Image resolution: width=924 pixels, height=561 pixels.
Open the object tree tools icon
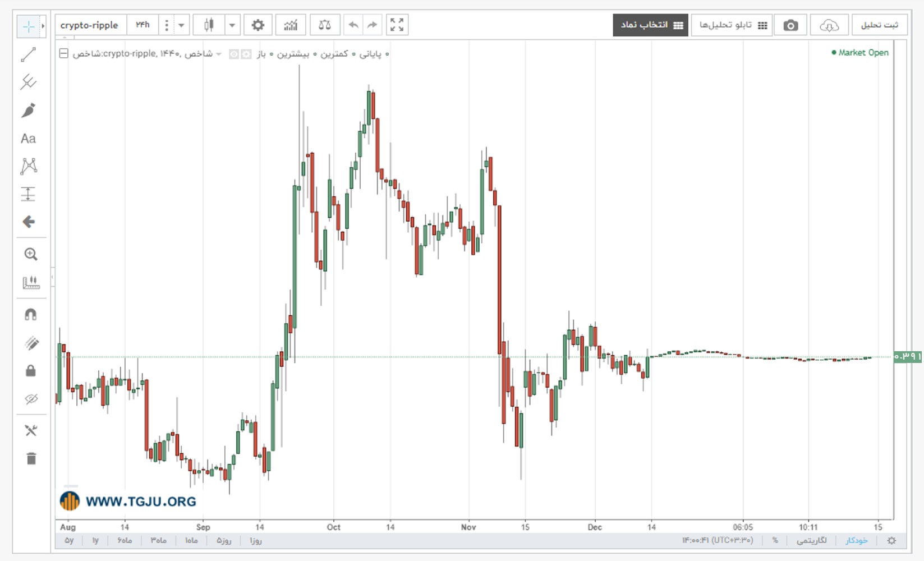point(31,431)
